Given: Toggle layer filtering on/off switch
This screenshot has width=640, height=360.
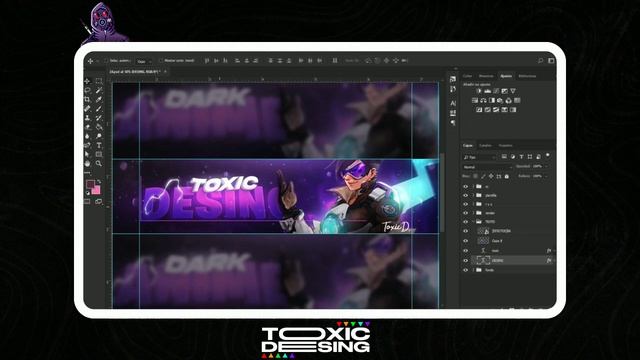Looking at the screenshot, I should (548, 156).
